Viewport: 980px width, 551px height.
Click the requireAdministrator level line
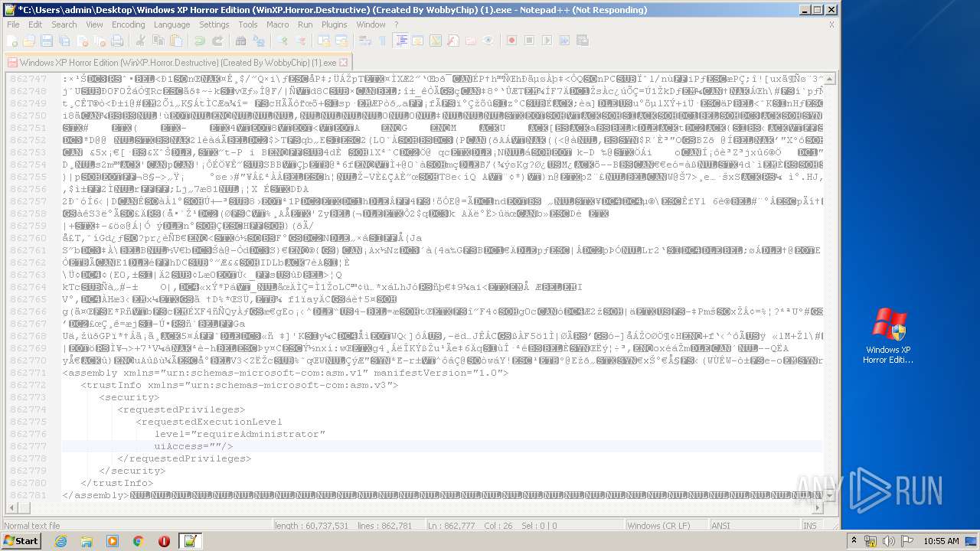240,434
